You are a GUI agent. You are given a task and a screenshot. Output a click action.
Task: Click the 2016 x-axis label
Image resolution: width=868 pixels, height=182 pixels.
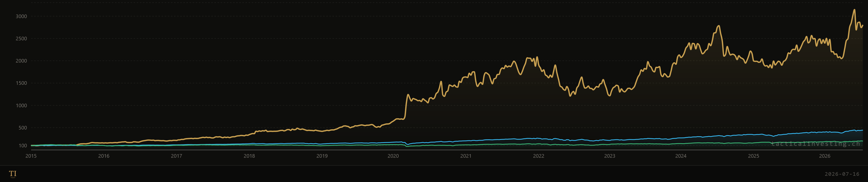tap(104, 156)
